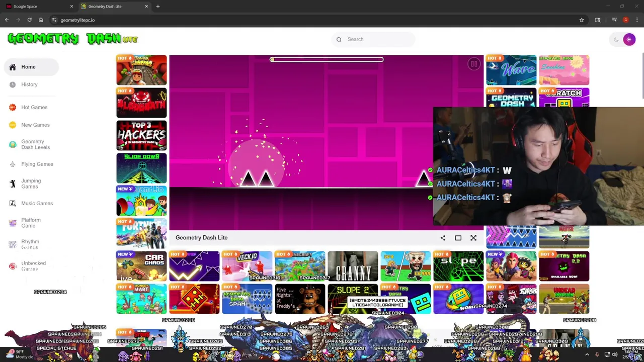
Task: Open the Car Chaos game thumbnail
Action: point(141,266)
